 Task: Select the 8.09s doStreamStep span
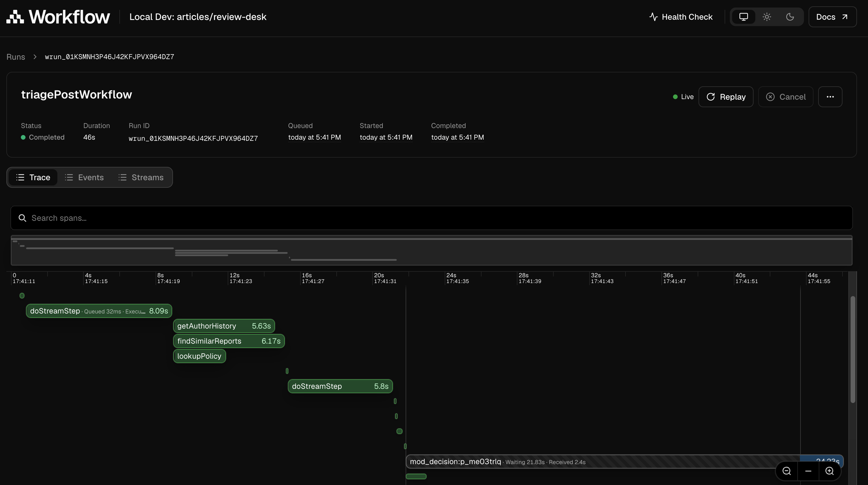pos(99,311)
